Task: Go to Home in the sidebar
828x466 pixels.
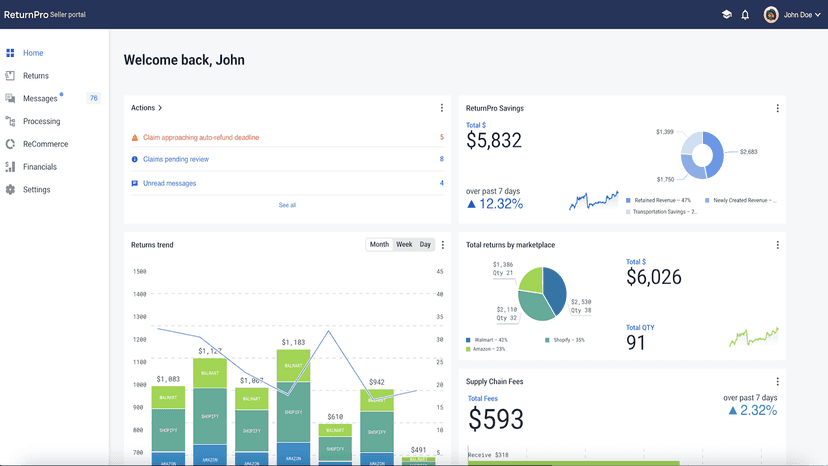Action: [x=33, y=53]
